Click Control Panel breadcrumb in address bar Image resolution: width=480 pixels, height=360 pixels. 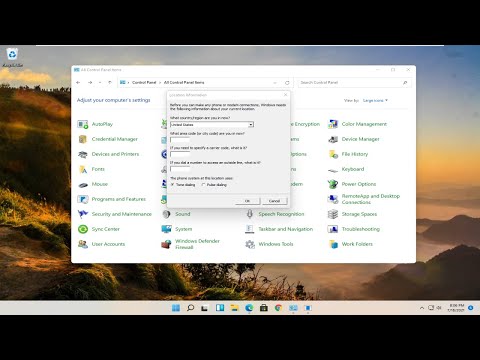coord(144,82)
